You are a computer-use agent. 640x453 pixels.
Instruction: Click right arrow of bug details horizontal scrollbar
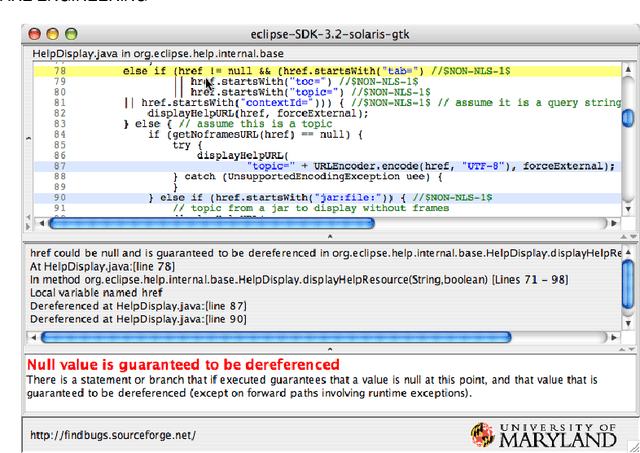613,337
